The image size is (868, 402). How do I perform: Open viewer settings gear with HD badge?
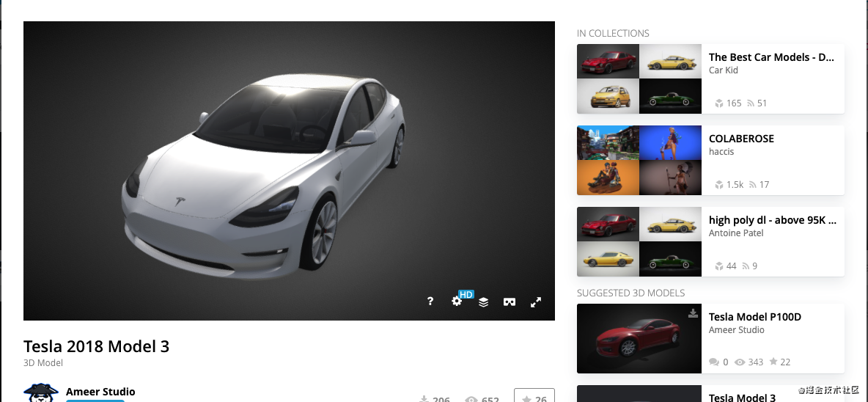457,301
